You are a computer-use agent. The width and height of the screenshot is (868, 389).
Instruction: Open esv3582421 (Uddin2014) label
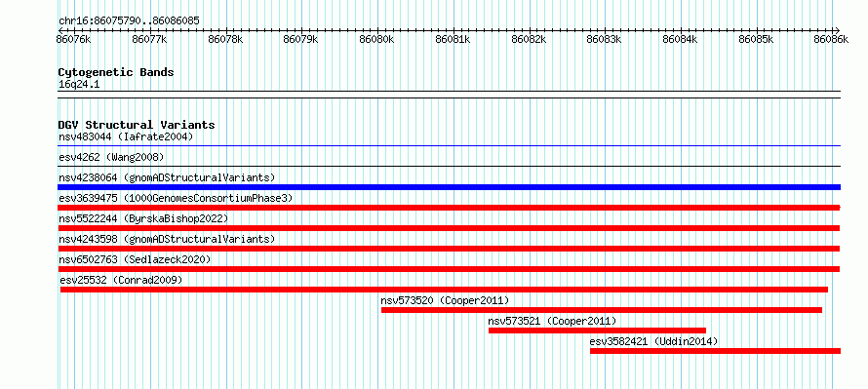(653, 341)
